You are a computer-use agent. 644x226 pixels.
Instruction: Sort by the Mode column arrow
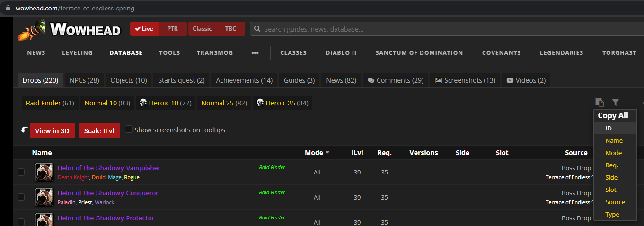coord(327,153)
